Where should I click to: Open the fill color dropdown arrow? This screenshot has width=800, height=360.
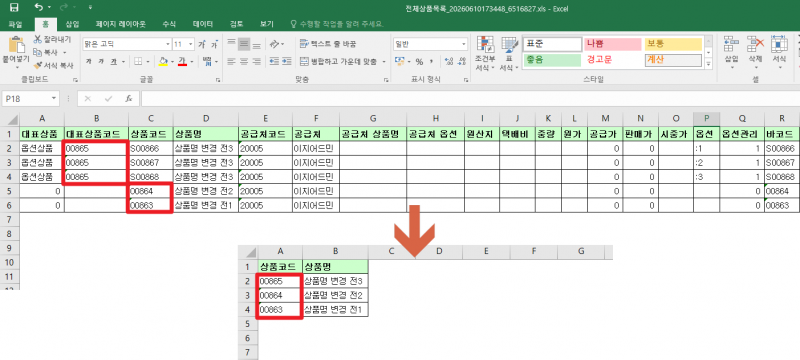click(172, 62)
